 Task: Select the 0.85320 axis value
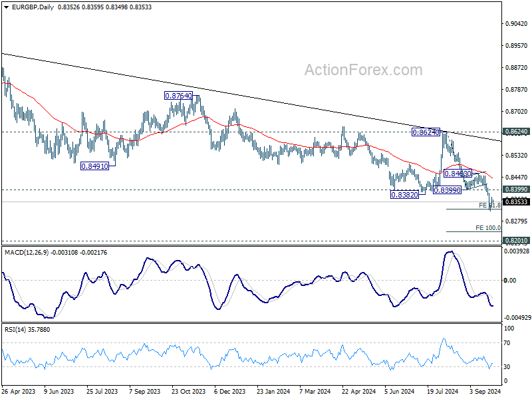coord(517,155)
